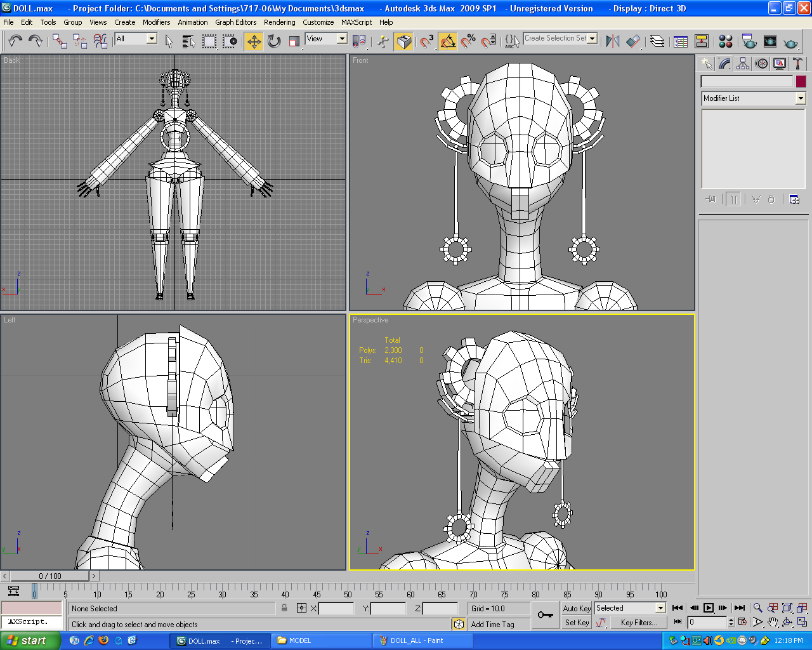Open the File menu
Screen dimensions: 812x650
point(8,22)
